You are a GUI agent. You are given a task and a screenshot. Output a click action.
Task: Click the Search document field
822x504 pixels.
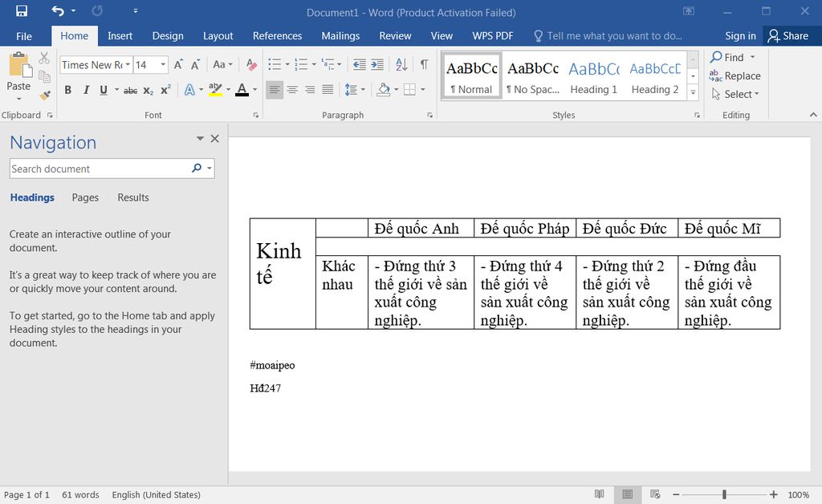100,169
